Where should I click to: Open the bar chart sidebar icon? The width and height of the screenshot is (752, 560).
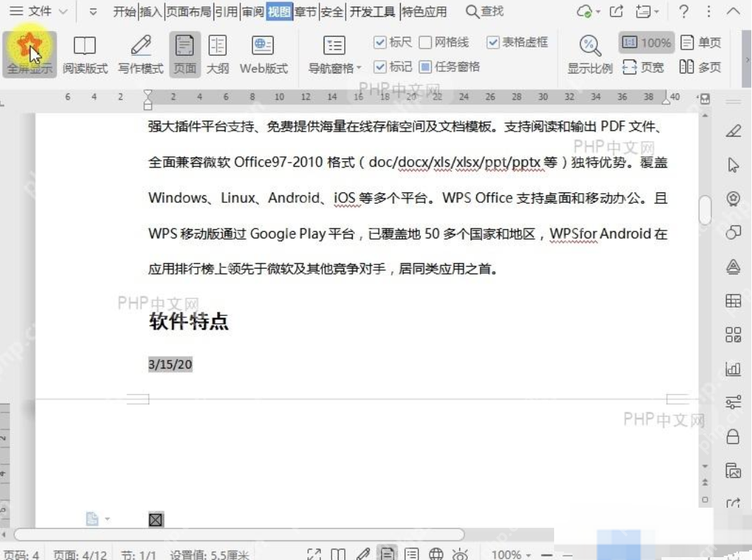point(733,368)
